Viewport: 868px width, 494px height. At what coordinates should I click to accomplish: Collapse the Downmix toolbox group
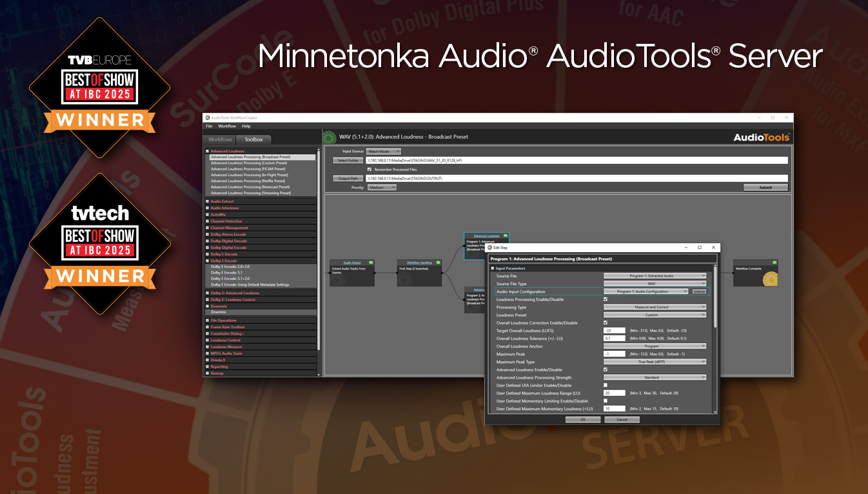click(x=208, y=306)
